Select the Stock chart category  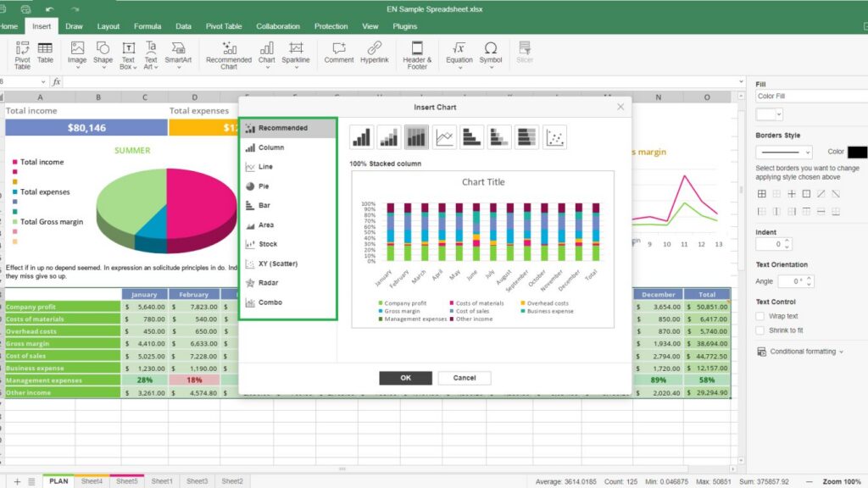288,244
